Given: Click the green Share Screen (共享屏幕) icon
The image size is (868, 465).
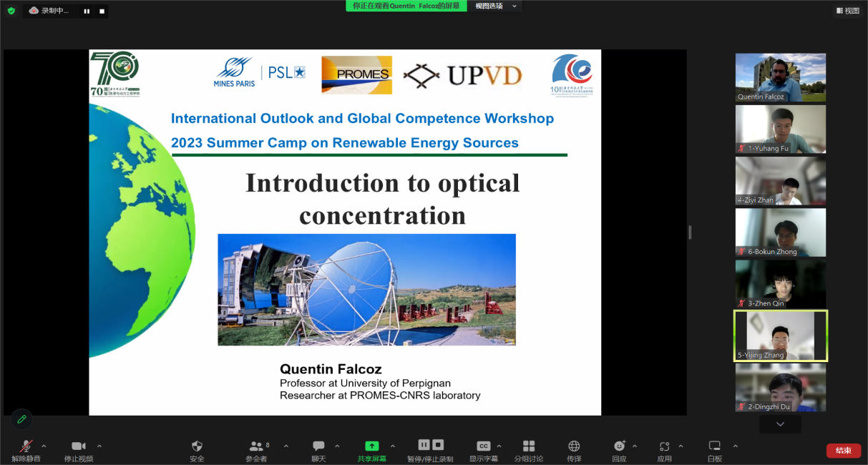Looking at the screenshot, I should point(371,446).
